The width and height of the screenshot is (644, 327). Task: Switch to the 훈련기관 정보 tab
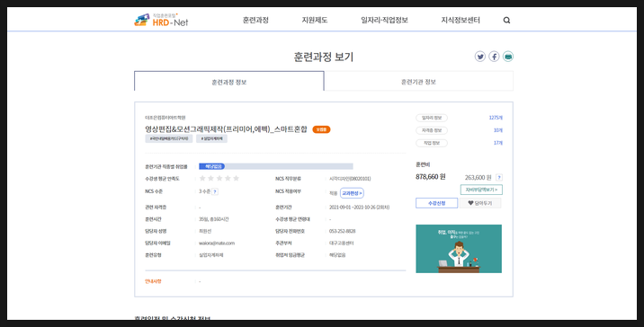(418, 81)
